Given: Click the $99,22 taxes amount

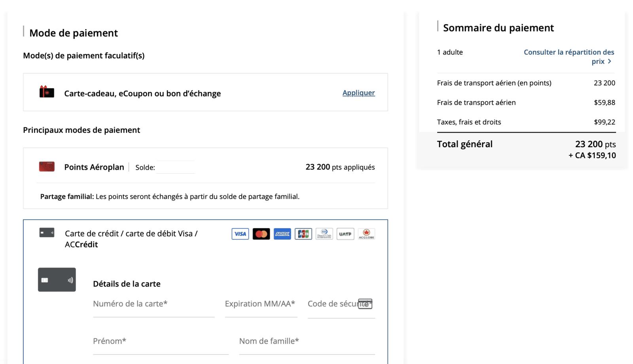Looking at the screenshot, I should pos(605,122).
